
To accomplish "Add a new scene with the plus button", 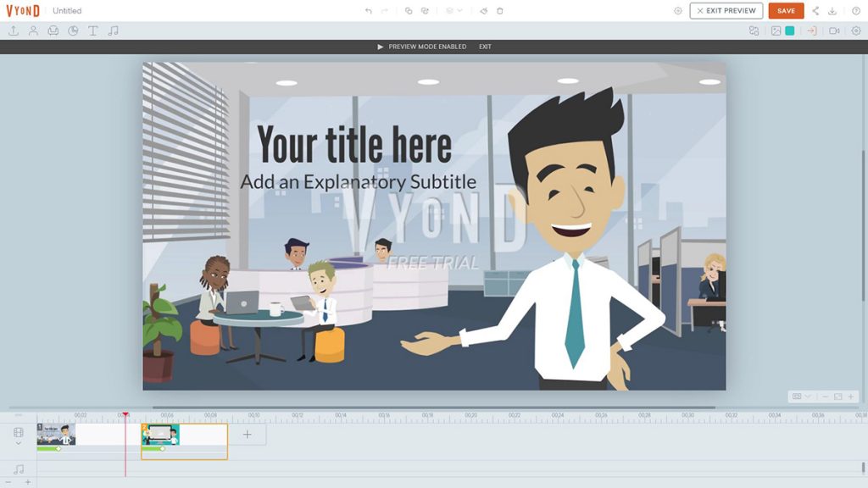I will (247, 435).
